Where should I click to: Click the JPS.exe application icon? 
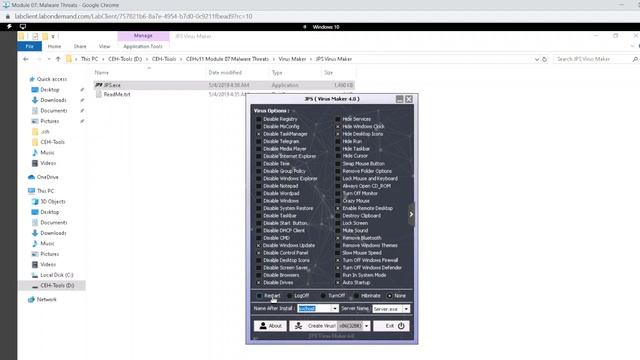click(x=98, y=85)
